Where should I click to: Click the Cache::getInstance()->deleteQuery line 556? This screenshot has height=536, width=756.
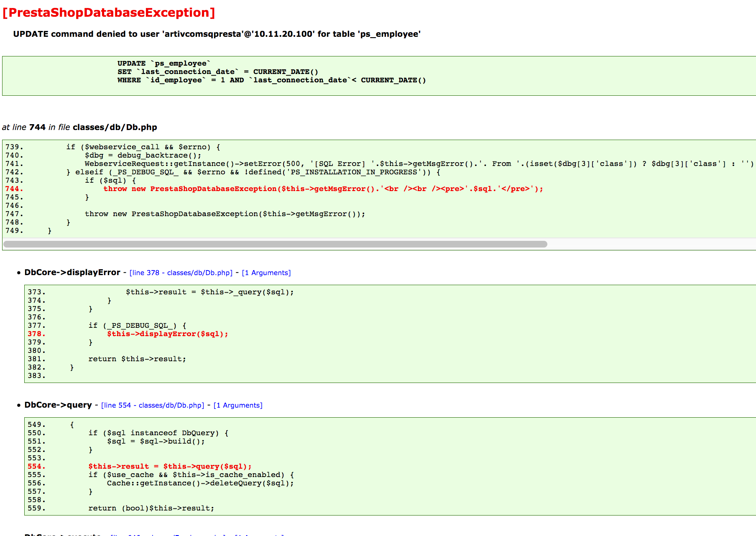click(200, 483)
